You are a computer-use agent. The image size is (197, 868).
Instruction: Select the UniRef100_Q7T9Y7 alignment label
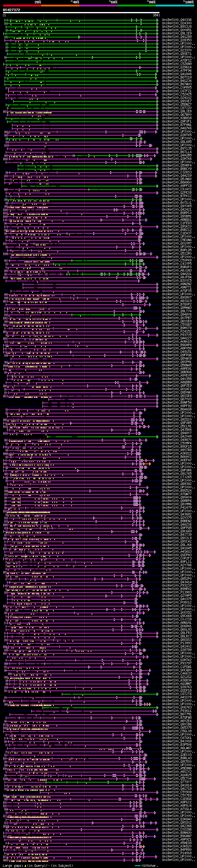point(177,782)
